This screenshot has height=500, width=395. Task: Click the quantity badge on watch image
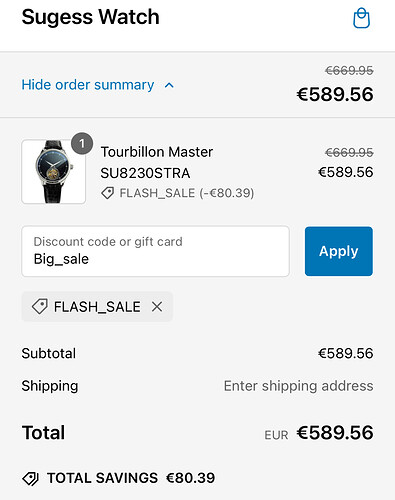coord(82,144)
